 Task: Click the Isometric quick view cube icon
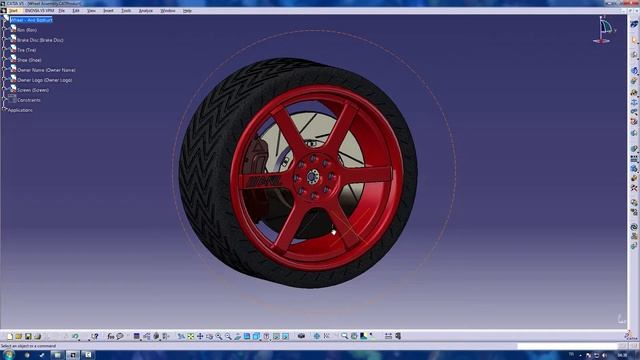[256, 336]
